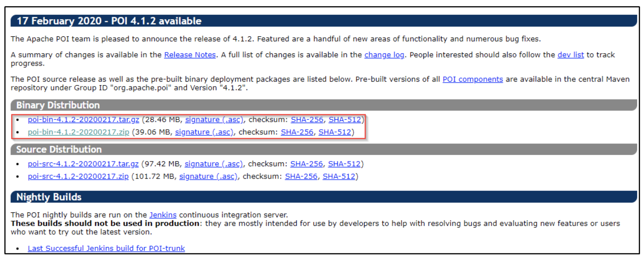Download poi-src-4.1.2-20200217.zip source file

(78, 176)
